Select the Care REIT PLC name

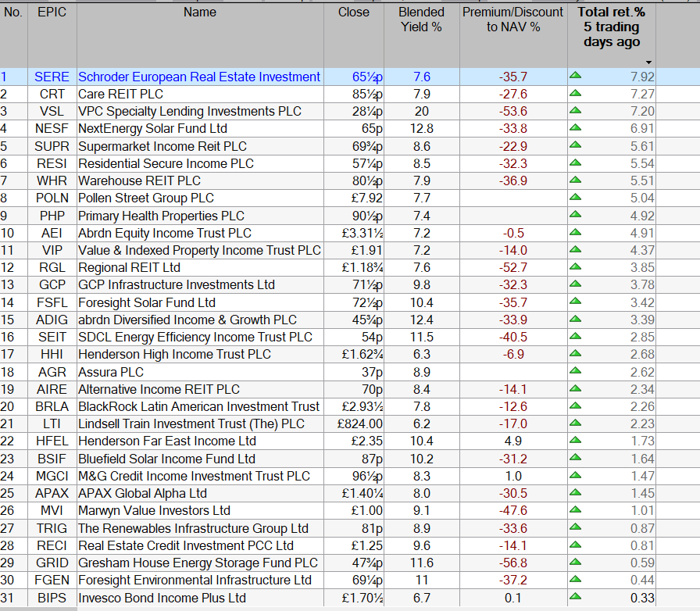pos(120,95)
